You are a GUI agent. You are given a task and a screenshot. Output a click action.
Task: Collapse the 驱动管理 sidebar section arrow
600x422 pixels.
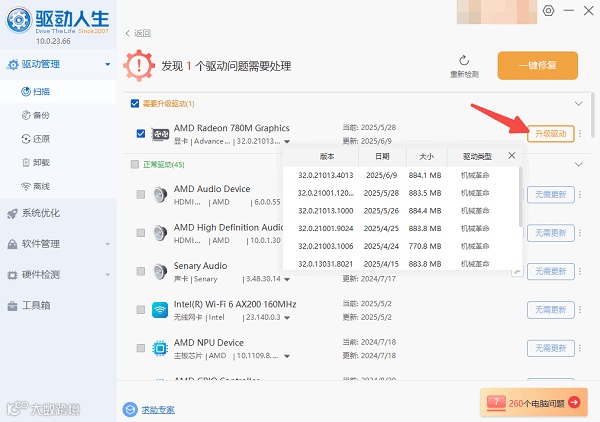(x=108, y=64)
